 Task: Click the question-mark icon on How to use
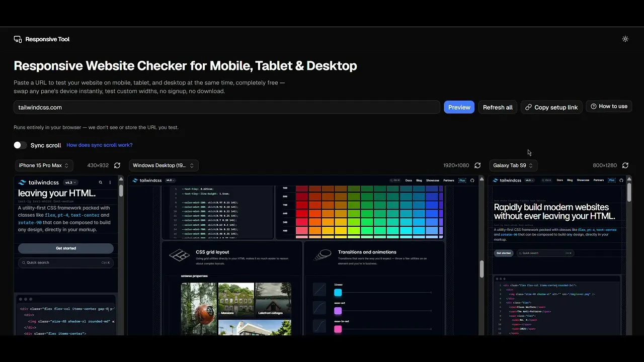[594, 107]
